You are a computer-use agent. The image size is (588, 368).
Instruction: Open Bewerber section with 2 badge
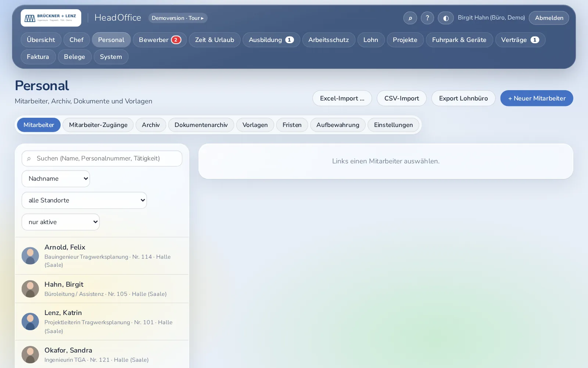160,40
